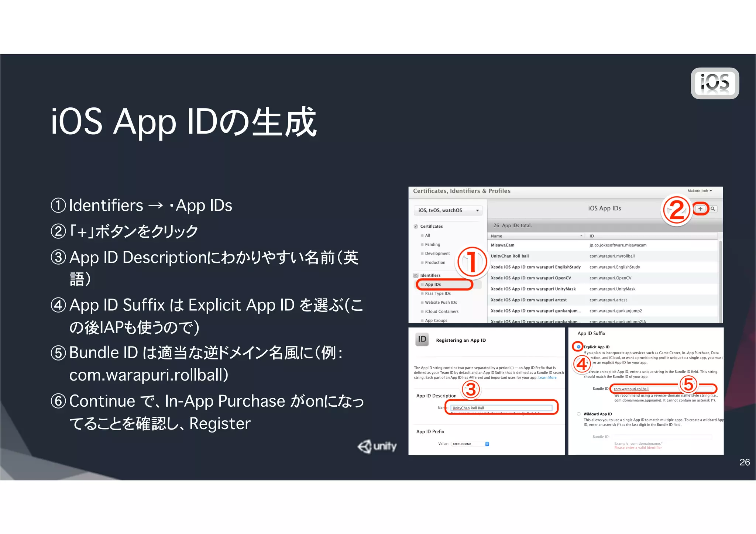Select the UnityChan Roll ball row

(602, 256)
